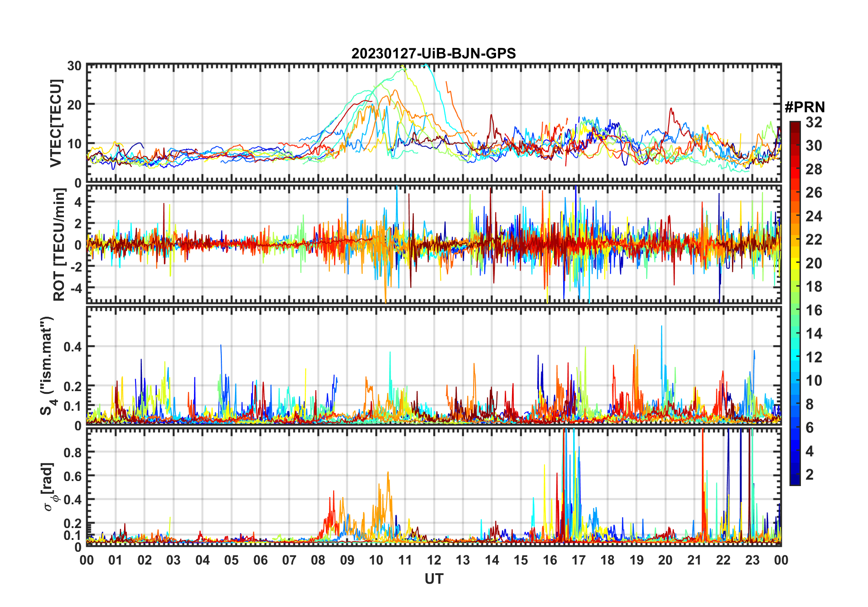The image size is (868, 607).
Task: Click the 10 tick on VTEC axis
Action: click(75, 144)
